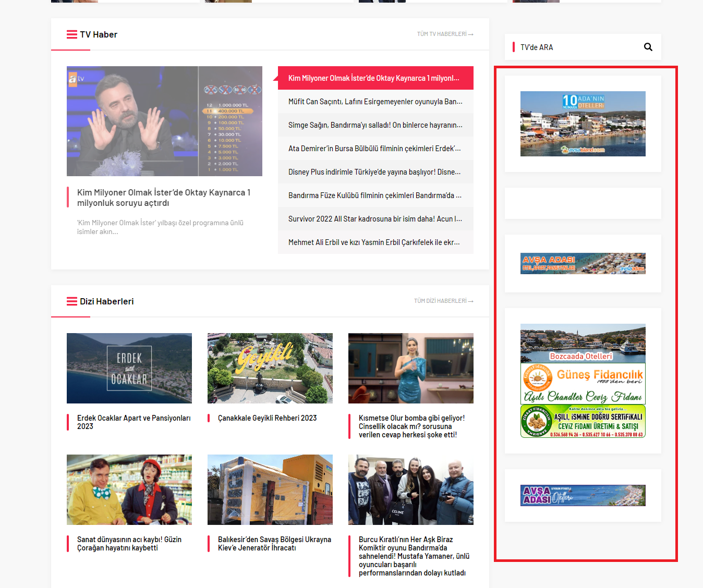Click the Ada'nın 10 Numara Otelleri banner
The width and height of the screenshot is (703, 588).
click(583, 124)
